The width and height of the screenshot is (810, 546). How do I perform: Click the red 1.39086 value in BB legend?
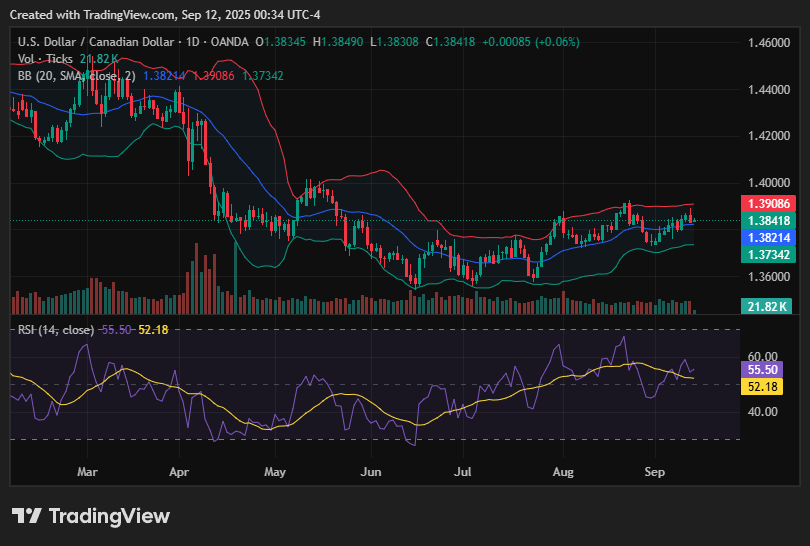coord(213,76)
